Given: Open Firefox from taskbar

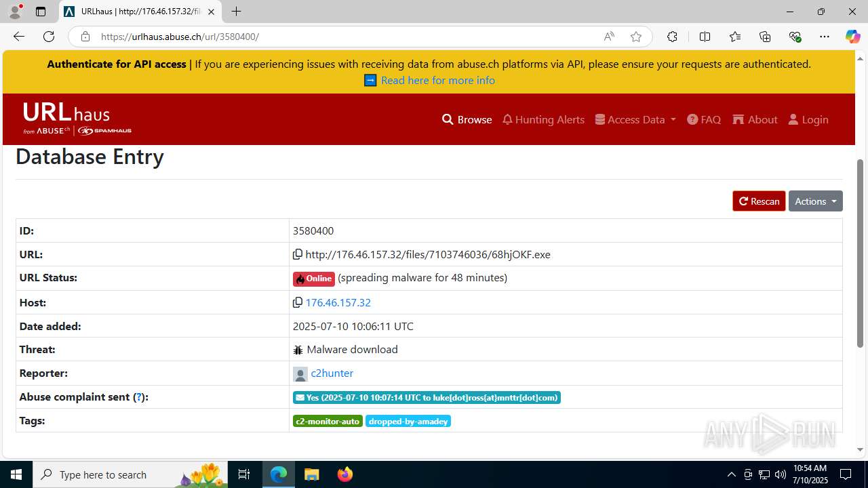Looking at the screenshot, I should point(345,474).
